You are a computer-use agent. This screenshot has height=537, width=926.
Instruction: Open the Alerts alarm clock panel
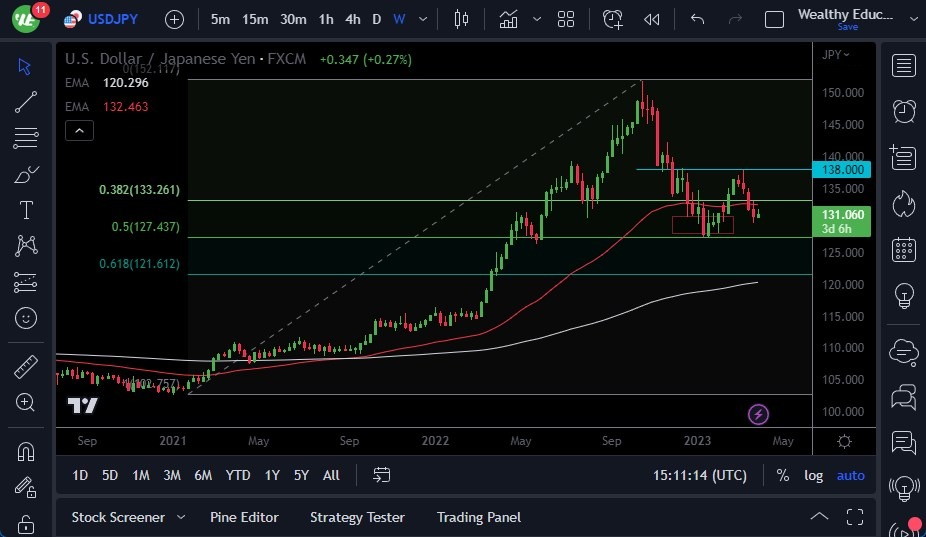(904, 111)
